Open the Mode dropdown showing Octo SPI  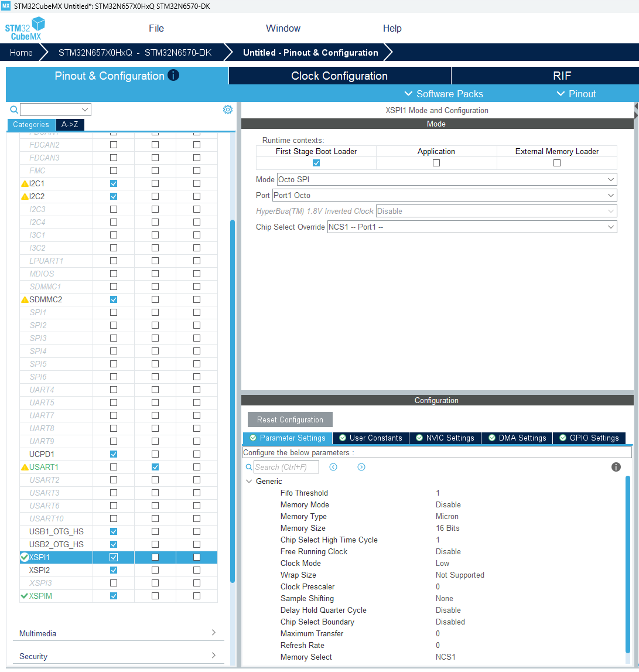tap(447, 180)
